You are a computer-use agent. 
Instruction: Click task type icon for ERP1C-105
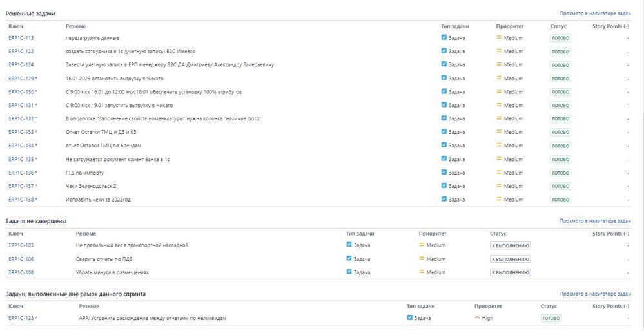coord(349,245)
